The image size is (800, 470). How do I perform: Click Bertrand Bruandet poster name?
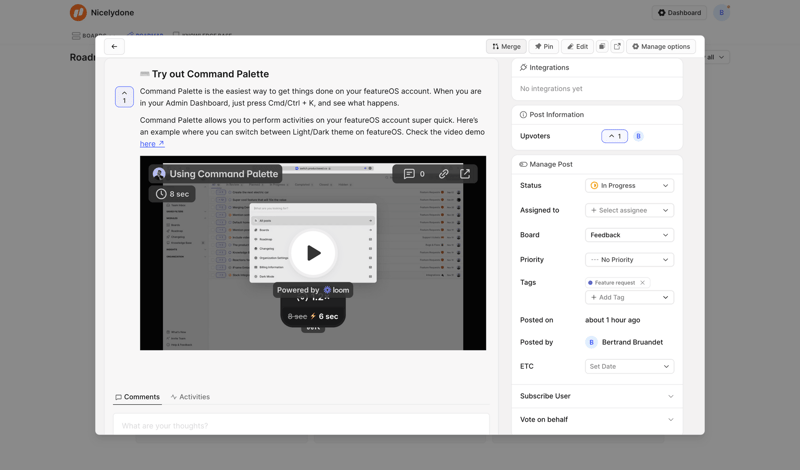click(x=632, y=342)
